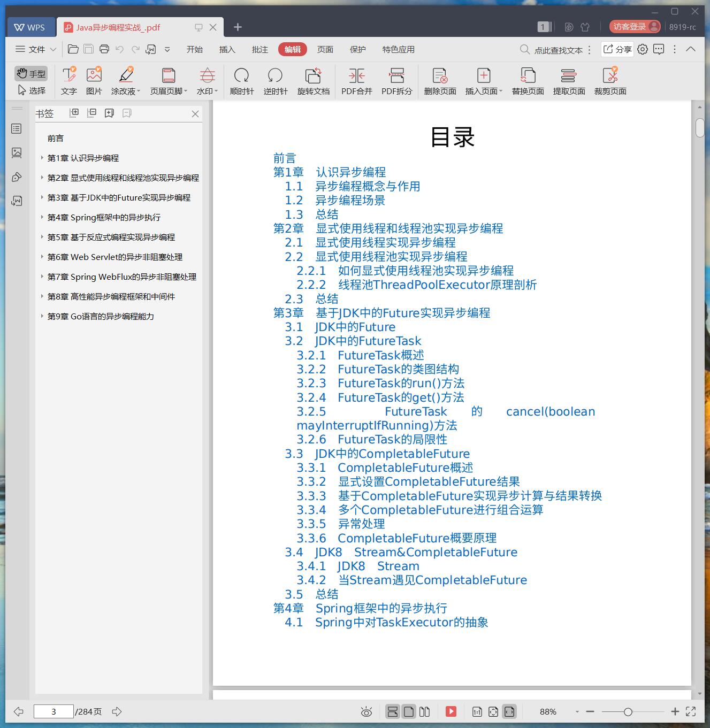710x728 pixels.
Task: Switch to the 保护 tab
Action: pos(357,49)
